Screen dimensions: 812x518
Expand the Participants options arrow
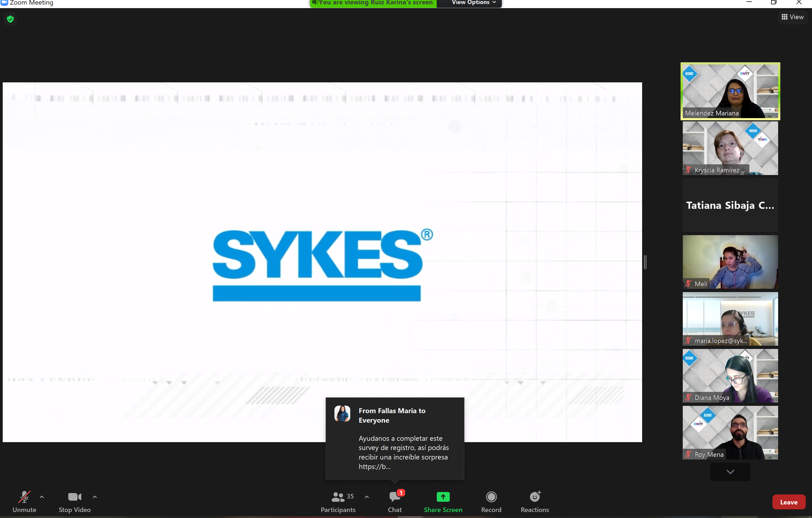point(367,497)
